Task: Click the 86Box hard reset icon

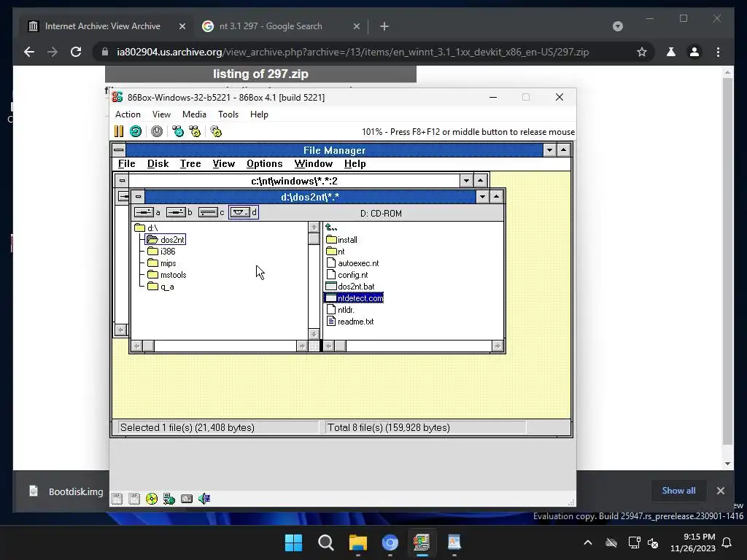Action: point(136,131)
